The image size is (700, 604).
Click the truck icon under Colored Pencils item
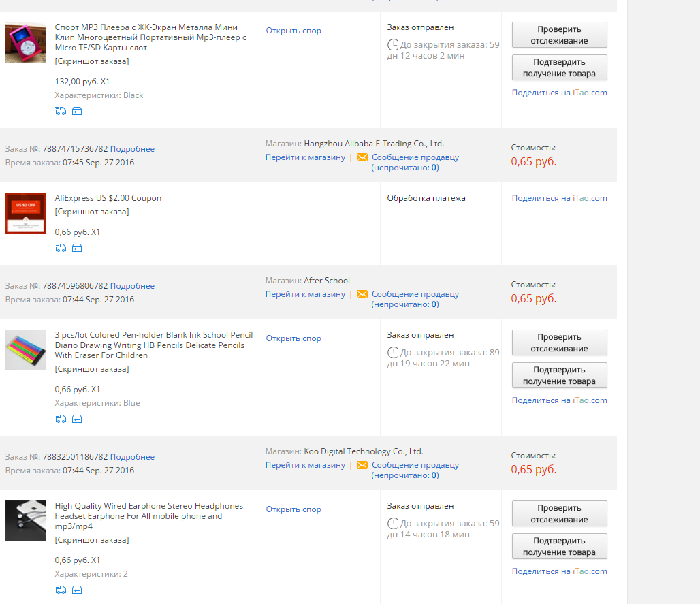pos(61,419)
